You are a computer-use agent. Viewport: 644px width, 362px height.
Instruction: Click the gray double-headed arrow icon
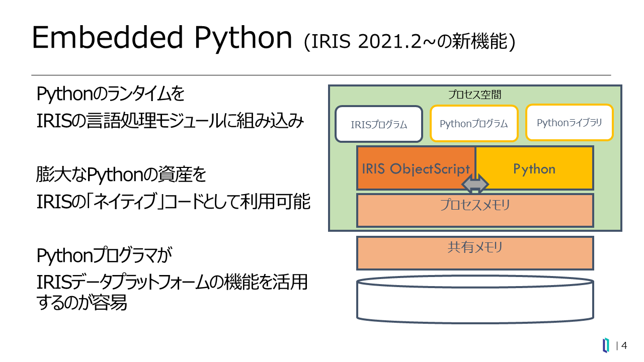click(x=475, y=184)
